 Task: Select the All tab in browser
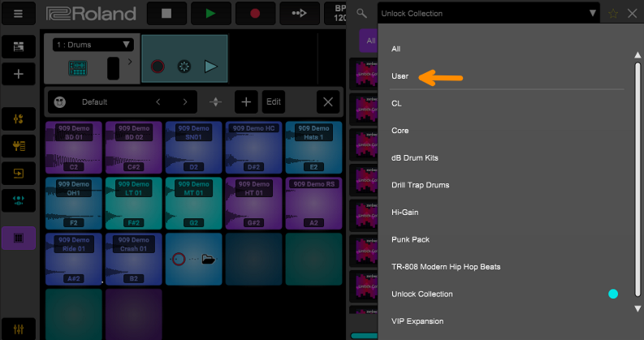(369, 41)
